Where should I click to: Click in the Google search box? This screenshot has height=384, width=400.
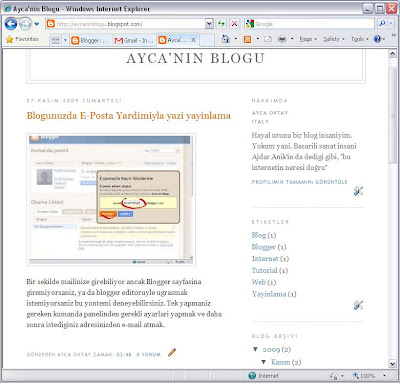pyautogui.click(x=313, y=24)
